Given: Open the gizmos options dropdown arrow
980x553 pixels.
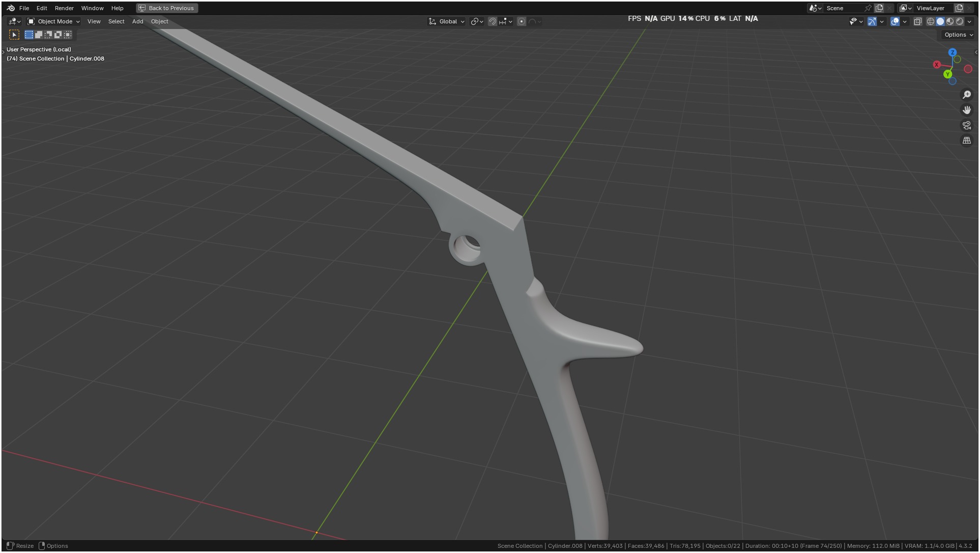Looking at the screenshot, I should [882, 21].
